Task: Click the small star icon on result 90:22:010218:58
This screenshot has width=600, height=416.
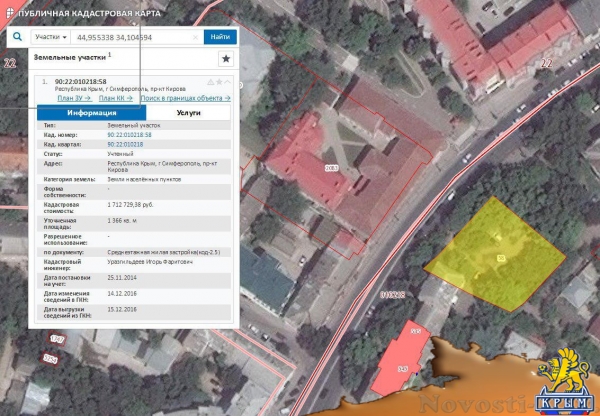Action: click(x=219, y=81)
